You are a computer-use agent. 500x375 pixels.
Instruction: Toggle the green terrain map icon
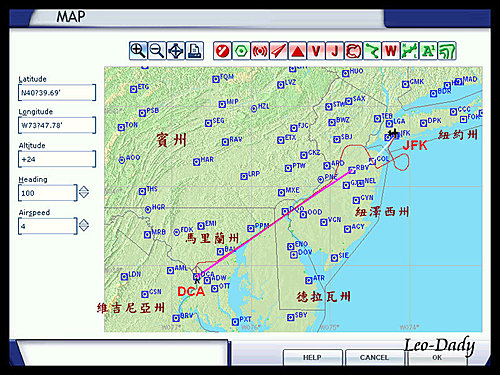coord(409,51)
